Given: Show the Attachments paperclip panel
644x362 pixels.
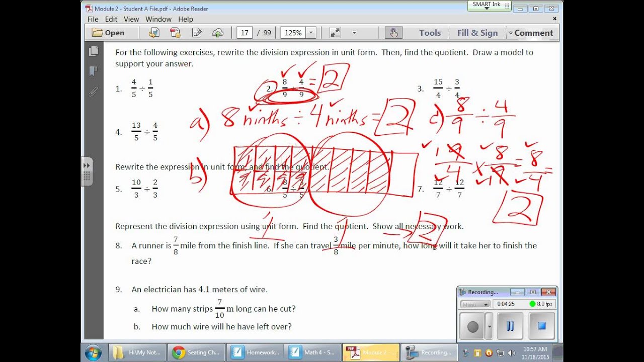Looking at the screenshot, I should tap(94, 92).
